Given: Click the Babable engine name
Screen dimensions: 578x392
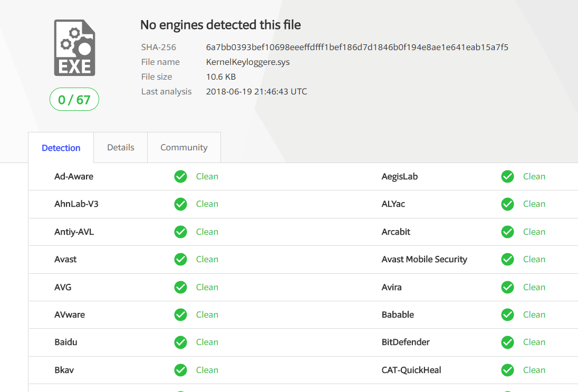Looking at the screenshot, I should (398, 314).
